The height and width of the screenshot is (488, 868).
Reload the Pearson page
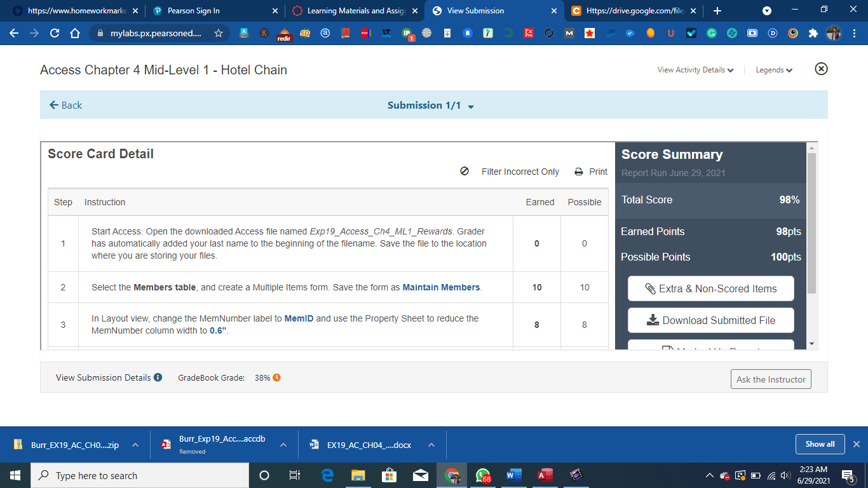[x=55, y=33]
